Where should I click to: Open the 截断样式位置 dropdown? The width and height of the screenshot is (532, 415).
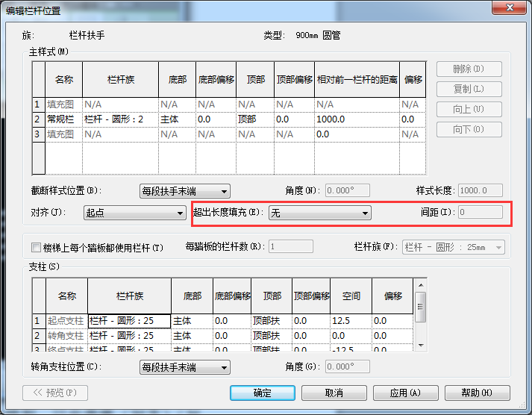185,191
